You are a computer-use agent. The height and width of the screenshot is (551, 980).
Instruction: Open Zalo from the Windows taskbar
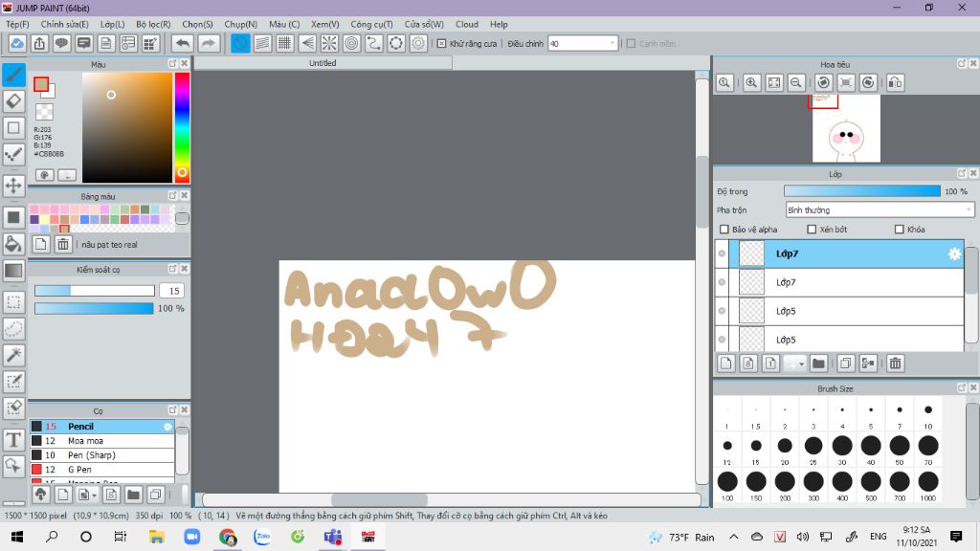[x=262, y=537]
